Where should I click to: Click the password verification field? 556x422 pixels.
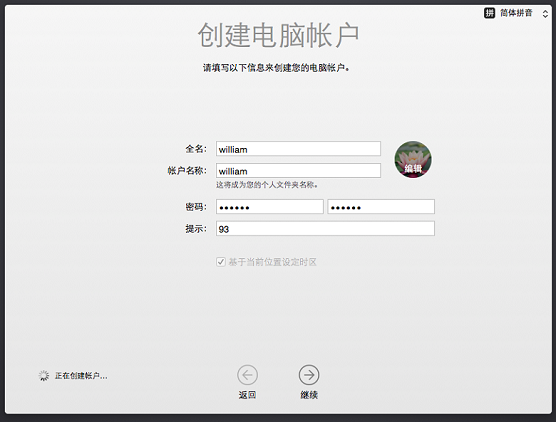click(381, 207)
